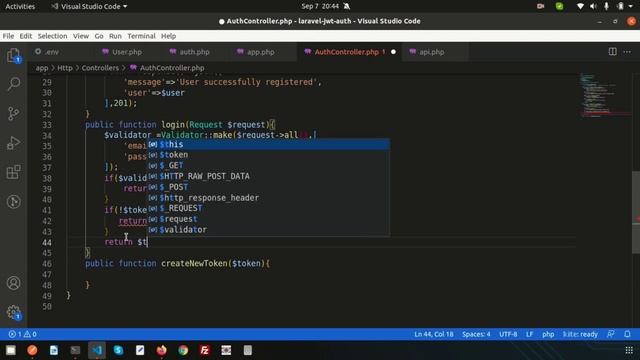Screen dimensions: 640x360
Task: Click the app breadcrumb segment
Action: click(x=42, y=68)
